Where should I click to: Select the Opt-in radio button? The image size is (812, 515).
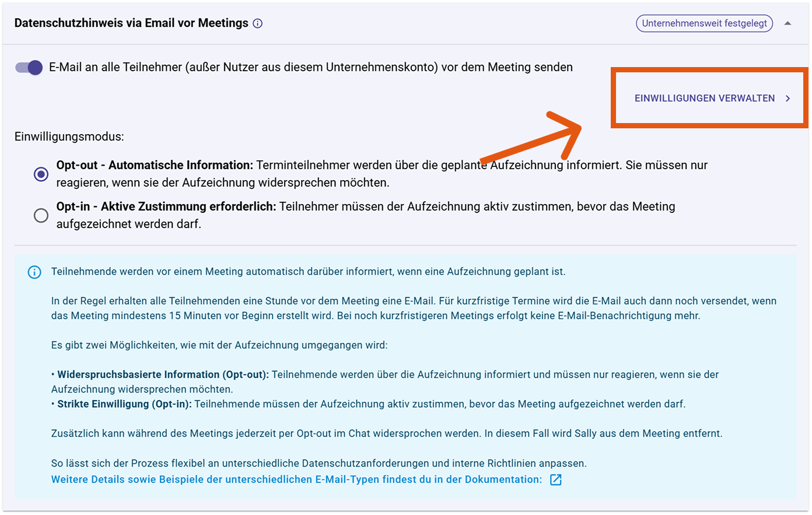coord(41,216)
